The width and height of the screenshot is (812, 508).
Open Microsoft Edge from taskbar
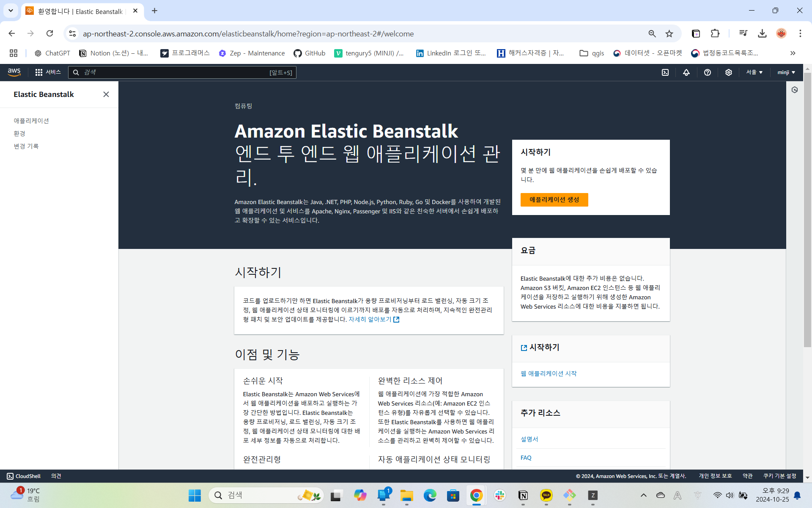tap(430, 495)
